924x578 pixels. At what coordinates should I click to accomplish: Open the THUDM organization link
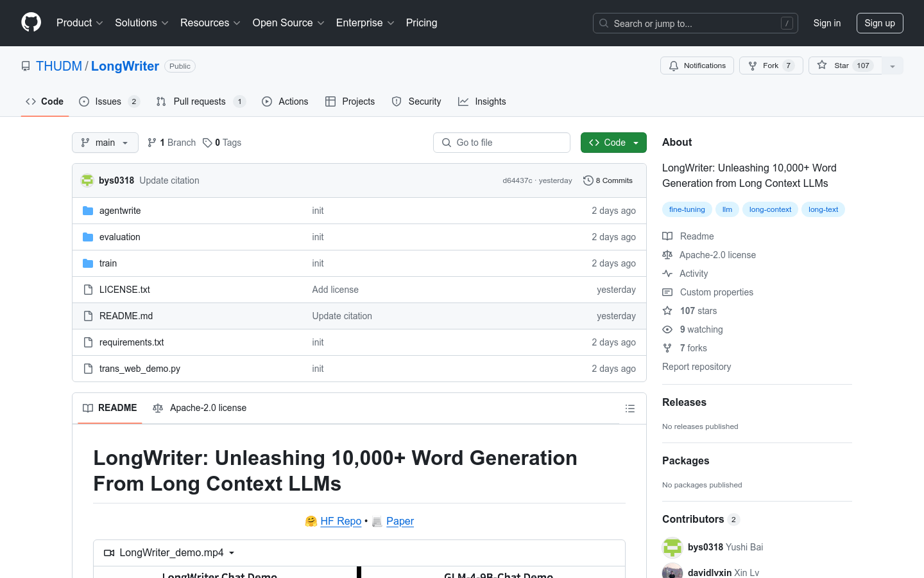(x=59, y=66)
